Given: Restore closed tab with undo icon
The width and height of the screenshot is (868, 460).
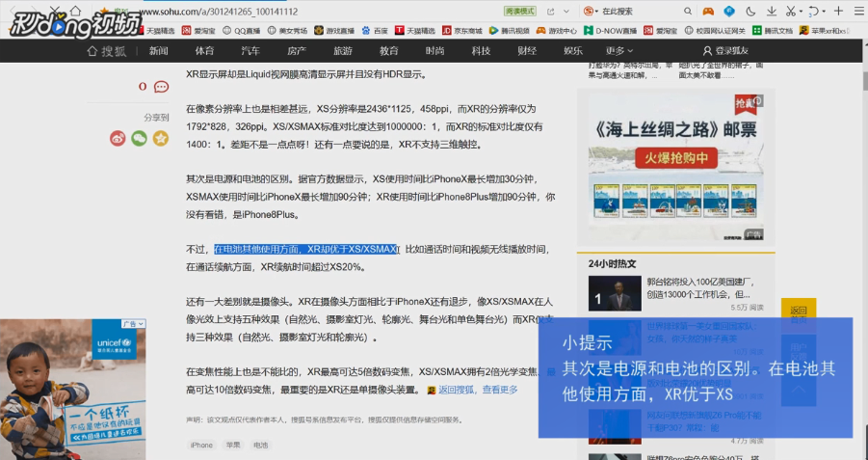Looking at the screenshot, I should click(x=813, y=11).
